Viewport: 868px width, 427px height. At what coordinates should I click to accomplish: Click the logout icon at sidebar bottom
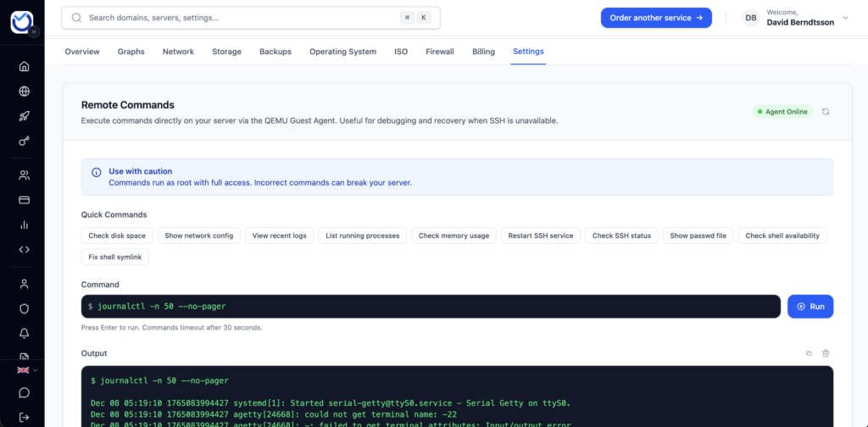click(24, 417)
